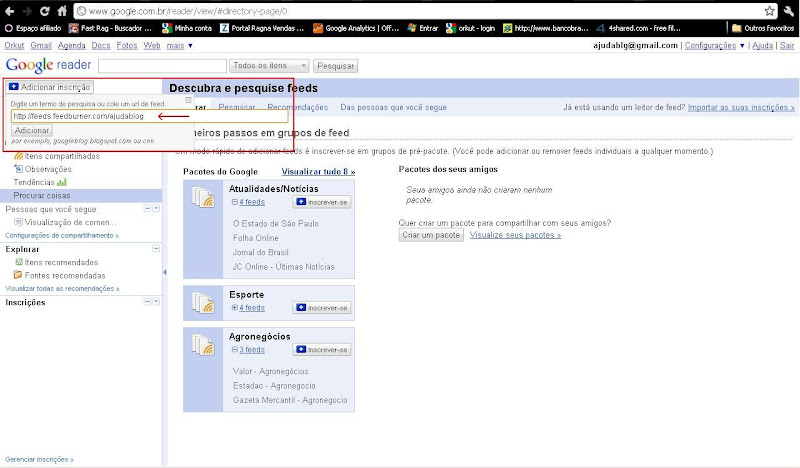Open Gerenciar inscrições link
Screen dimensions: 800x468
pyautogui.click(x=39, y=459)
